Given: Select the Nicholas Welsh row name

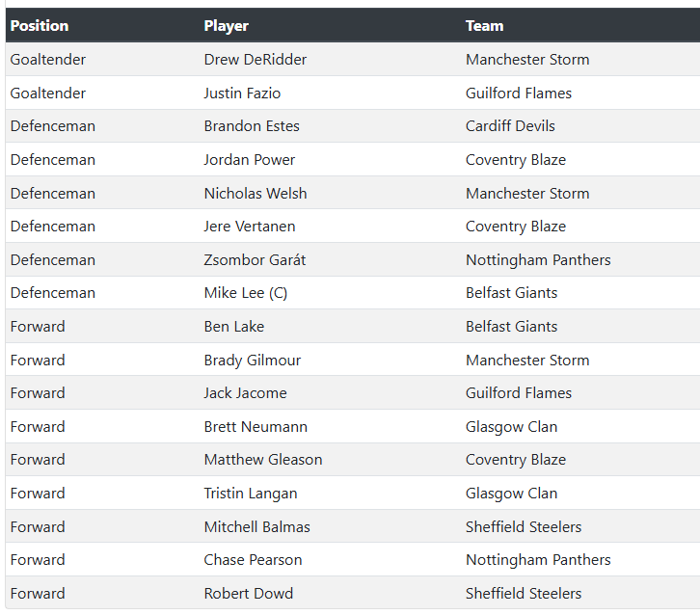Looking at the screenshot, I should click(256, 194).
